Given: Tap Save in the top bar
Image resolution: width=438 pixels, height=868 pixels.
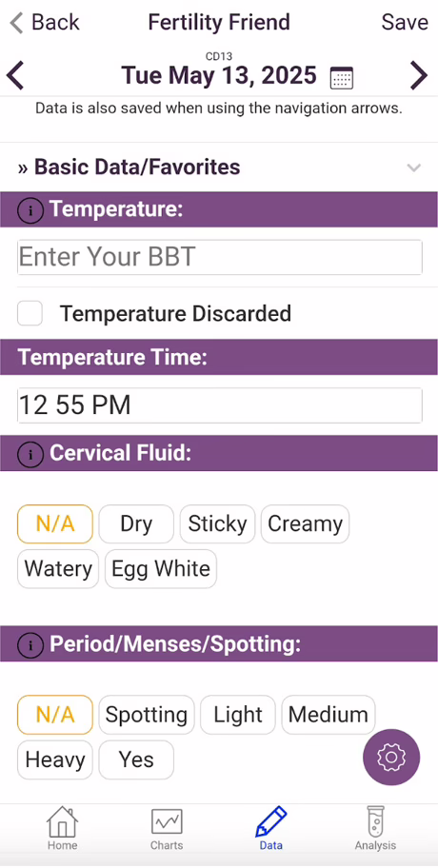Looking at the screenshot, I should pyautogui.click(x=405, y=22).
